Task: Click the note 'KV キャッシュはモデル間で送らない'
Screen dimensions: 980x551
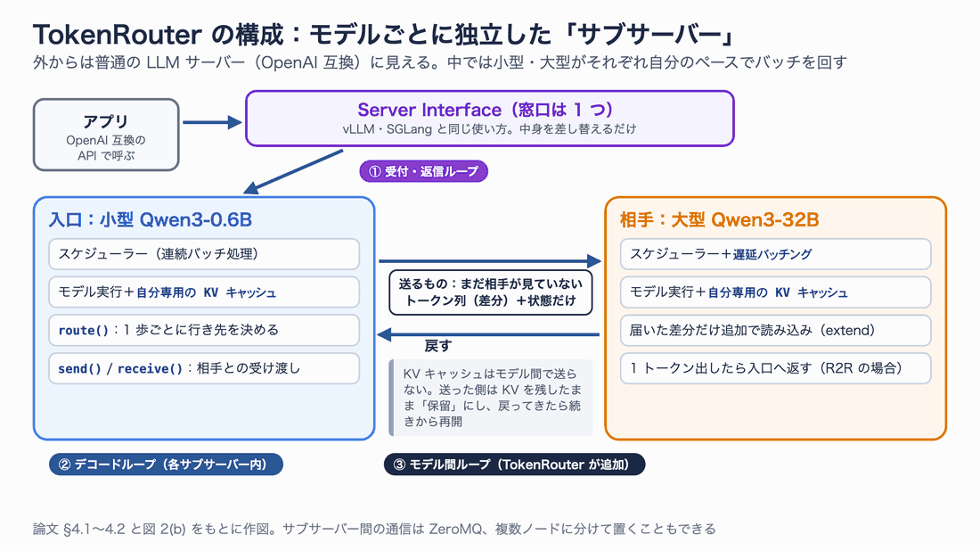Action: [491, 398]
